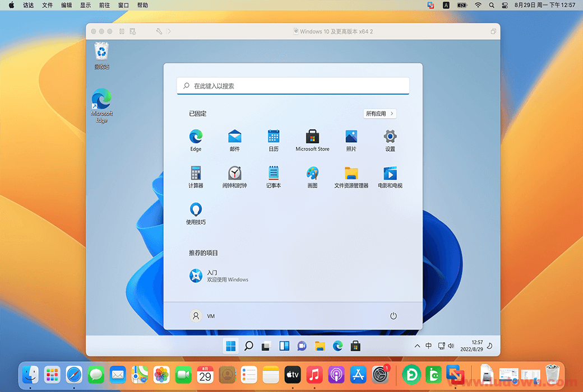Viewport: 583px width, 392px height.
Task: Focus the 在此键入以搜索 search box
Action: (293, 86)
